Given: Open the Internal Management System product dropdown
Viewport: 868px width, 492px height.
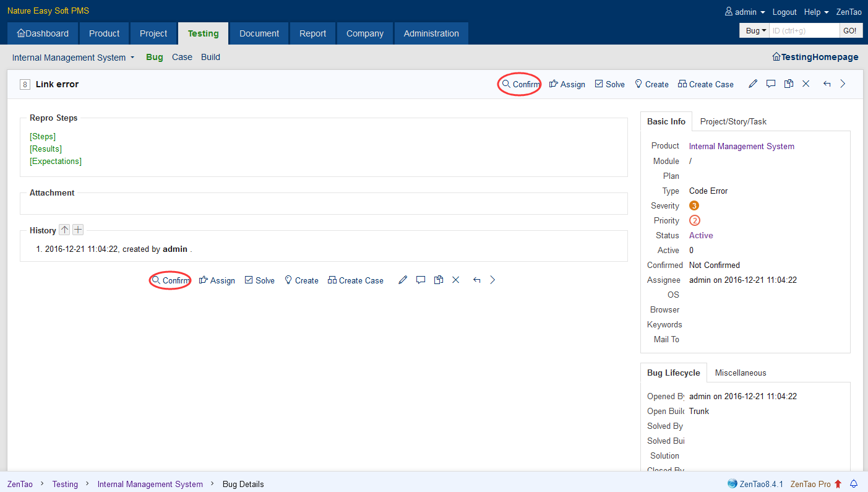Looking at the screenshot, I should [x=73, y=58].
